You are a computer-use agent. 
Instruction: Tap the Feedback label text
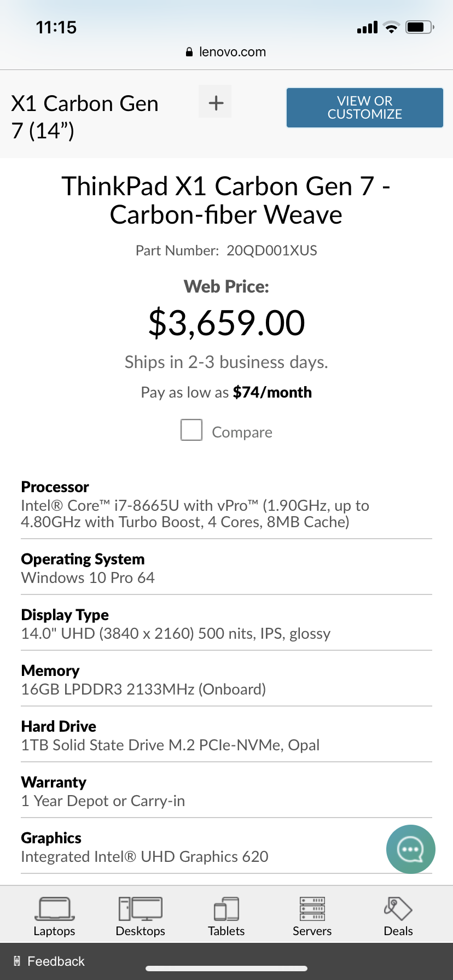pyautogui.click(x=56, y=961)
